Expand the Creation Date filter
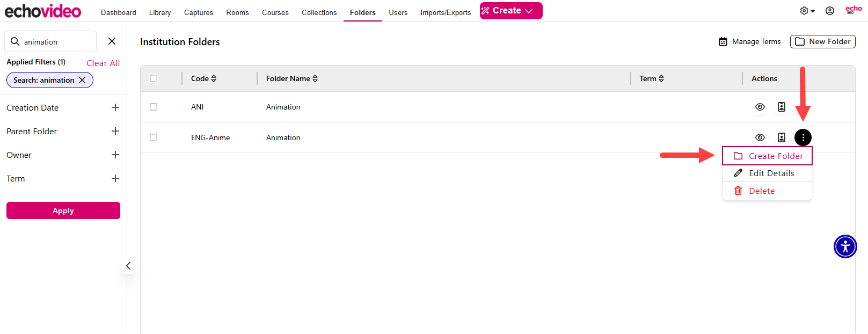 115,107
